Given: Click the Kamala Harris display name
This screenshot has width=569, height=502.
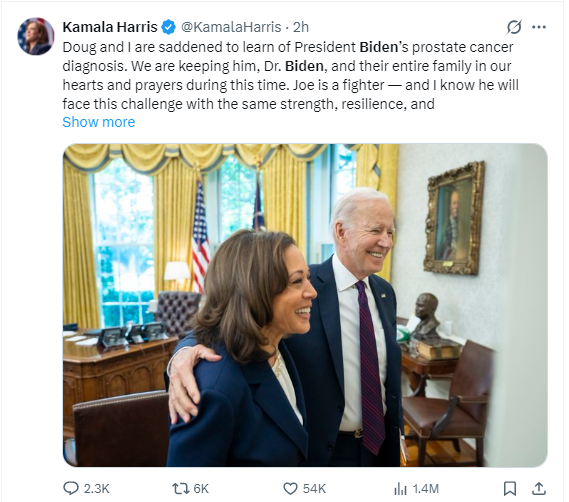Looking at the screenshot, I should [x=110, y=27].
